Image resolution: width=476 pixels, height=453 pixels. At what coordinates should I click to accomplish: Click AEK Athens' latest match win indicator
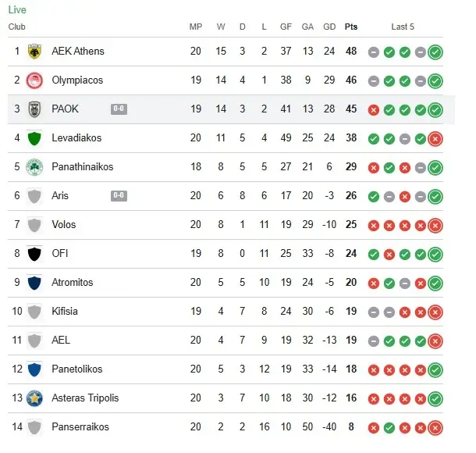435,52
